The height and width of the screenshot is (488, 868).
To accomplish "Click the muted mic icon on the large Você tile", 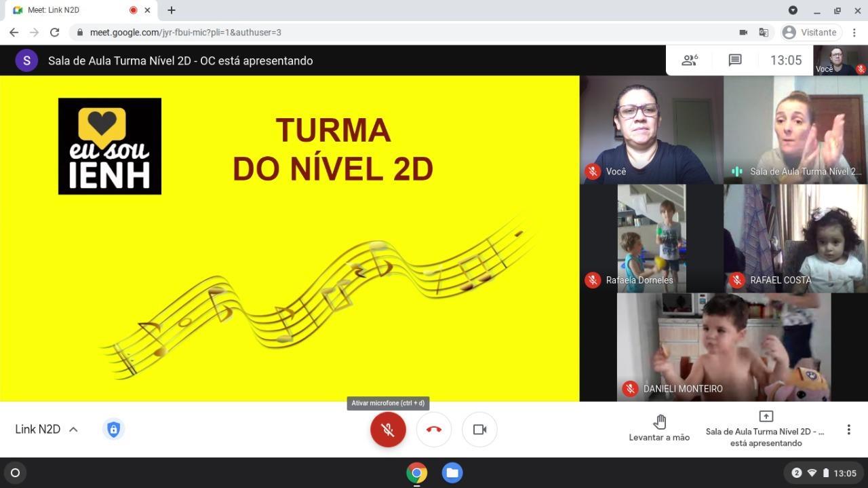I will (593, 171).
